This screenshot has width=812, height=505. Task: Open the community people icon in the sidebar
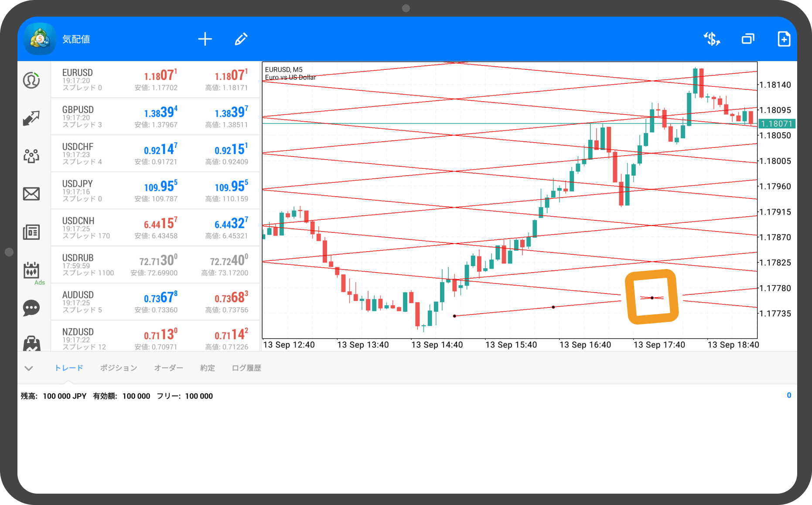pyautogui.click(x=31, y=156)
